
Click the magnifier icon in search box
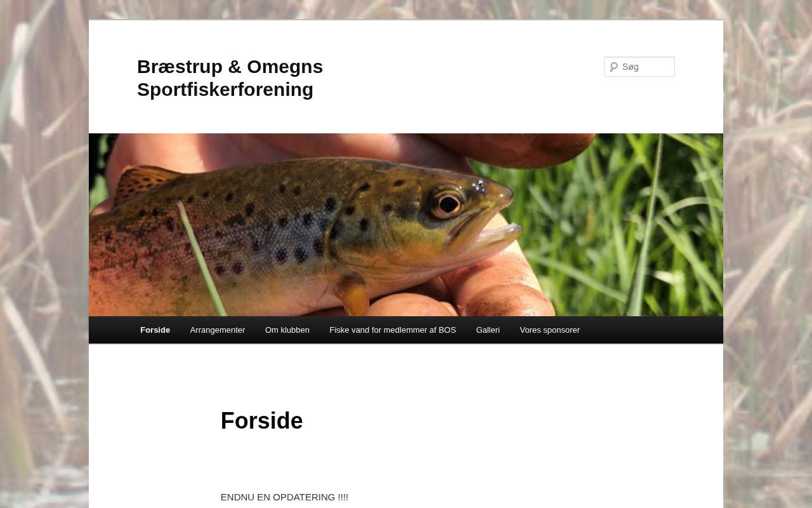(x=613, y=67)
